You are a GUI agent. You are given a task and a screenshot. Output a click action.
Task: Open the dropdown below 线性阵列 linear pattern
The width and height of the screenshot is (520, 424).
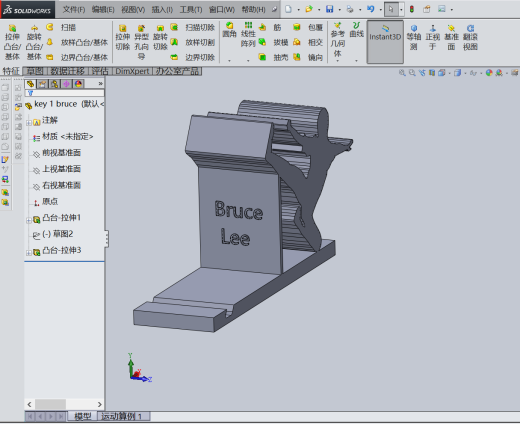248,60
